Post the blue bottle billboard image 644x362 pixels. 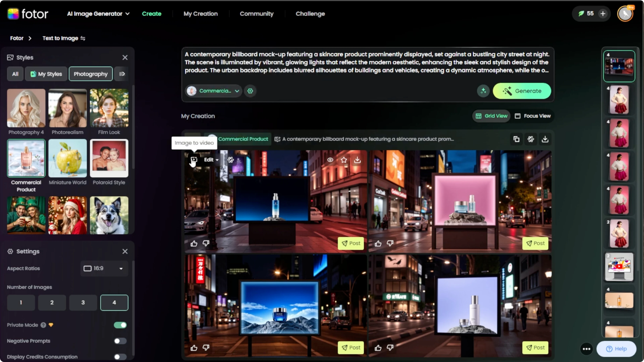pos(351,243)
